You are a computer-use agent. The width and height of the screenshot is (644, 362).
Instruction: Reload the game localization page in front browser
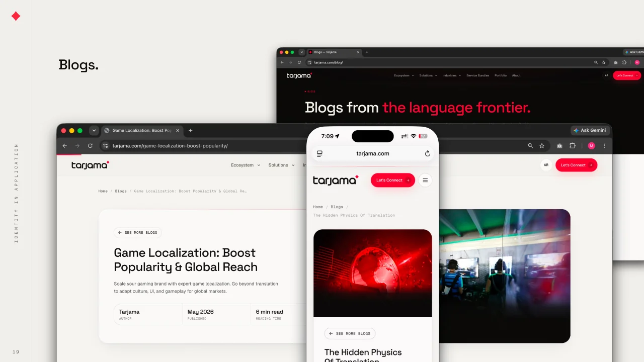click(x=90, y=146)
